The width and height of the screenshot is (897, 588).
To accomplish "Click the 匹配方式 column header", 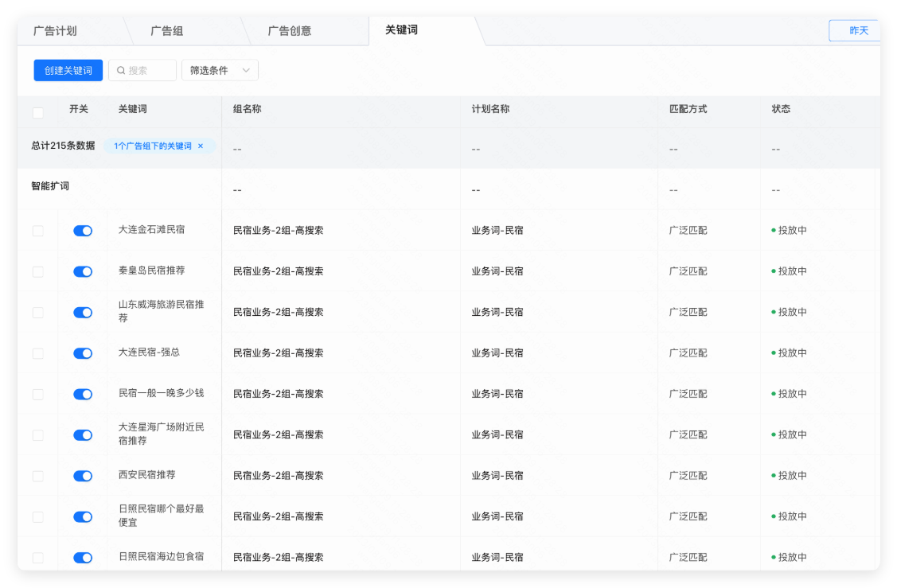I will (688, 109).
